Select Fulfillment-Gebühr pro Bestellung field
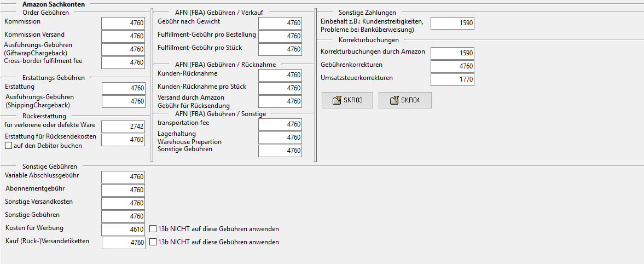Screen dimensions: 644x264 coord(280,36)
